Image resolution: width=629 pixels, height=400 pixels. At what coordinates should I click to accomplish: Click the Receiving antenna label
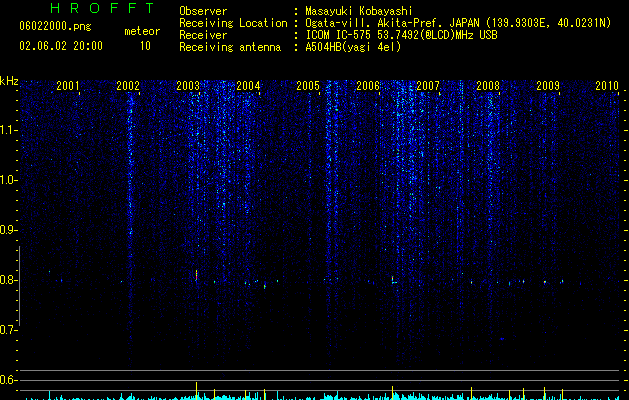[x=230, y=47]
